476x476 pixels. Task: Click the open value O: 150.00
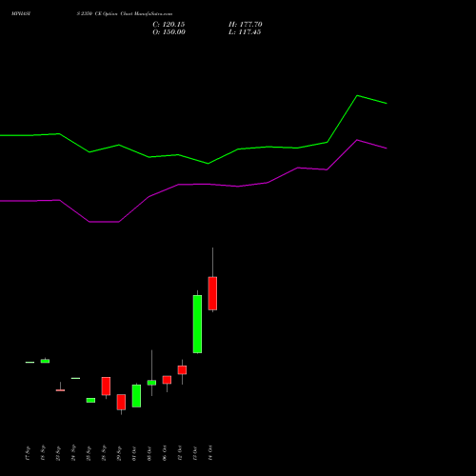169,32
